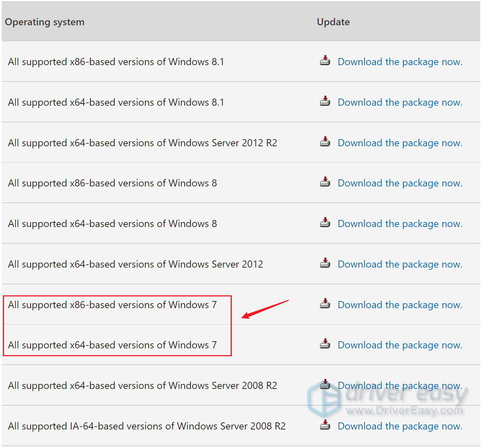Screen dimensions: 482x448
Task: Click the download icon for x86 Windows 8.1
Action: 325,61
